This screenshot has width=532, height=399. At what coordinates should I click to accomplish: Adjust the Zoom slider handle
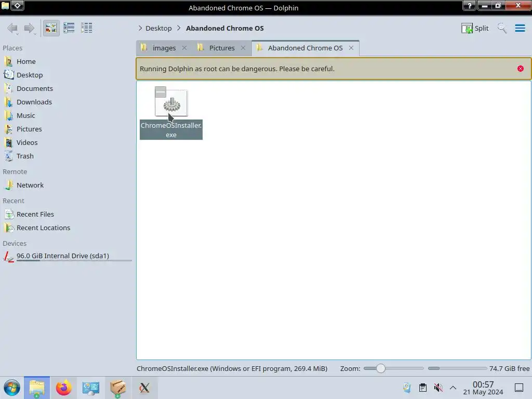(x=381, y=368)
